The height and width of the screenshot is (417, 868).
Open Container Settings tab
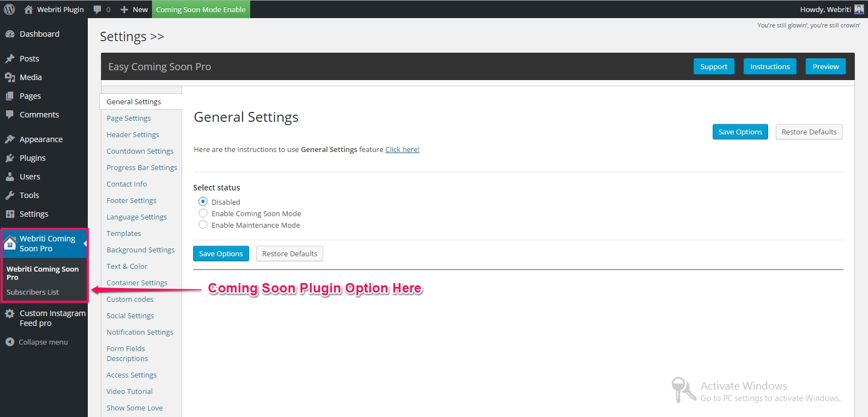tap(137, 283)
